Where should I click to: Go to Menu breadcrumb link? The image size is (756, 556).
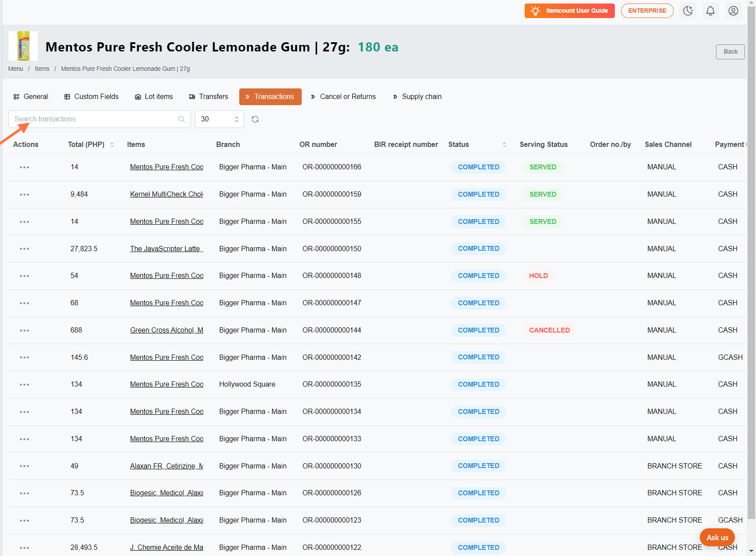pos(15,69)
